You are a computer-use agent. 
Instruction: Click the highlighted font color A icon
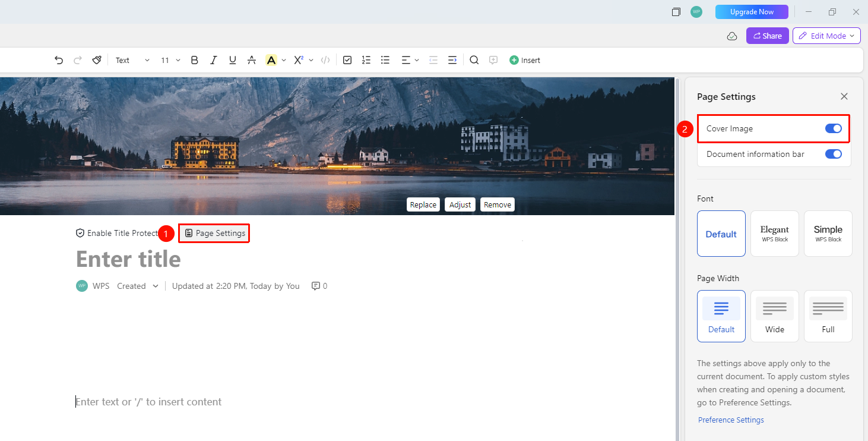click(x=271, y=60)
